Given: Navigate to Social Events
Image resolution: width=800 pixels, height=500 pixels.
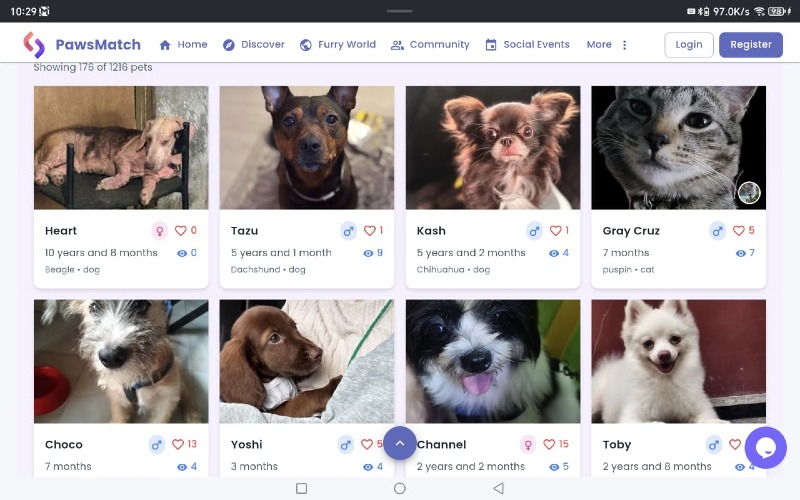Looking at the screenshot, I should point(527,44).
